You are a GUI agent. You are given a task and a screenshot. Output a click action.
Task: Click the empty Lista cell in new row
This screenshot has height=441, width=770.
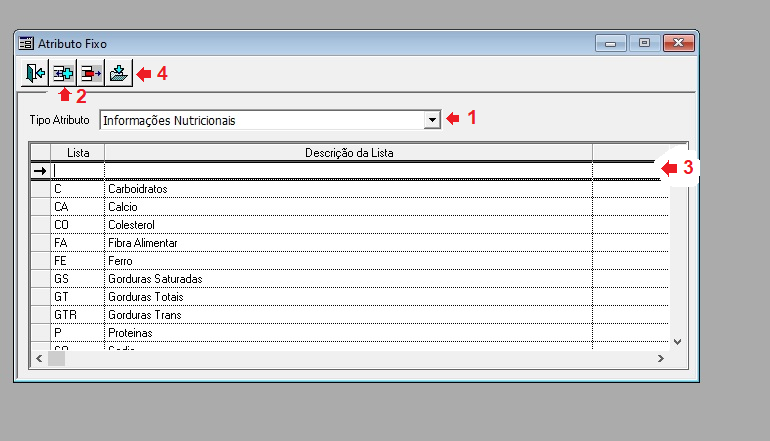[x=78, y=170]
